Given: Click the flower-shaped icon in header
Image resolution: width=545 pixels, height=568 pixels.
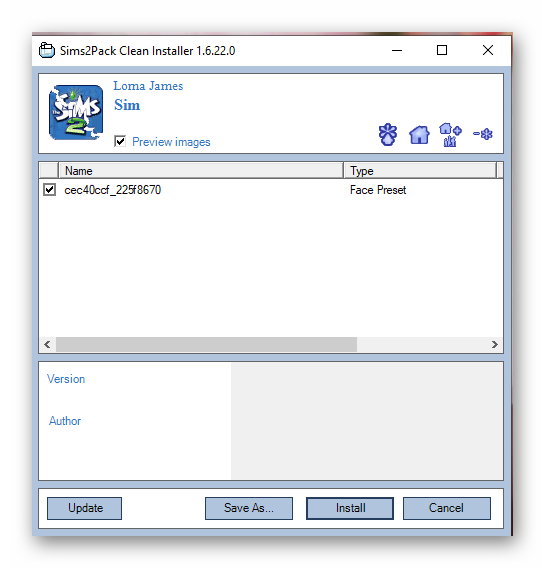Looking at the screenshot, I should point(387,134).
